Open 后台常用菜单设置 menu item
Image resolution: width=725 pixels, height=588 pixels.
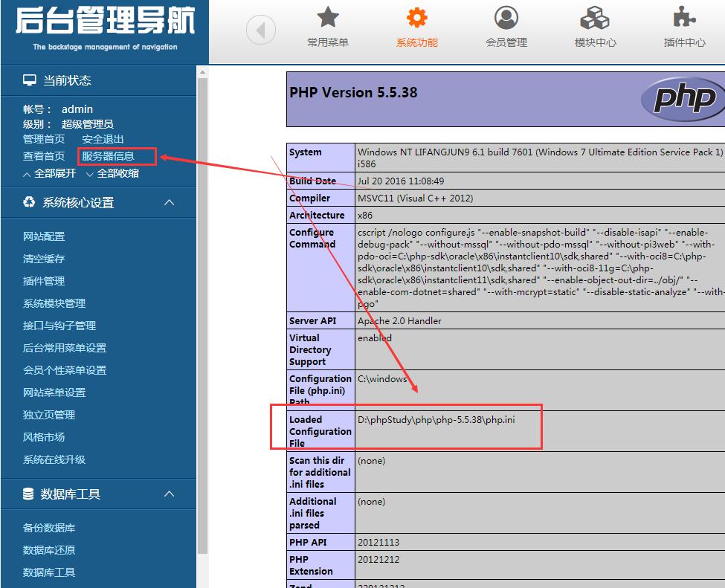pyautogui.click(x=65, y=348)
